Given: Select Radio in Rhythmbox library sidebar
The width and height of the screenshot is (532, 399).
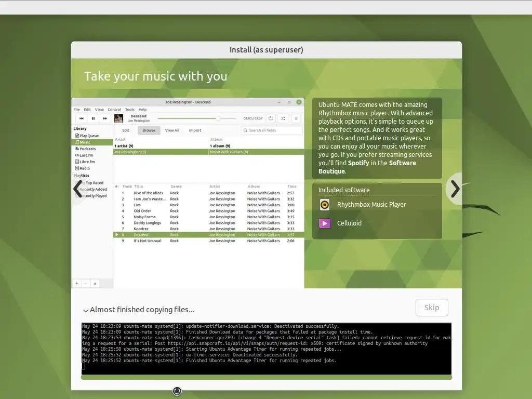Looking at the screenshot, I should tap(92, 168).
